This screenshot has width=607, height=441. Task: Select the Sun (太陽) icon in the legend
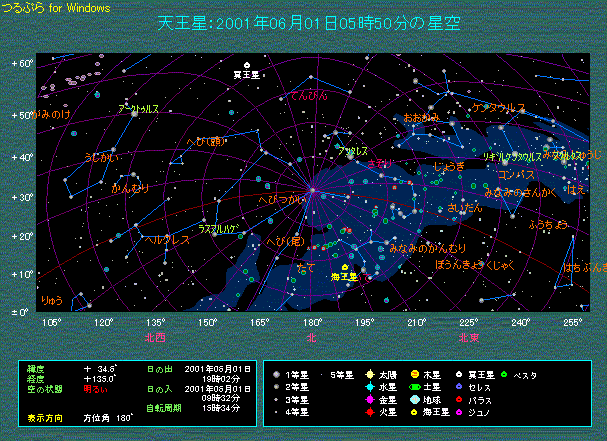[369, 373]
